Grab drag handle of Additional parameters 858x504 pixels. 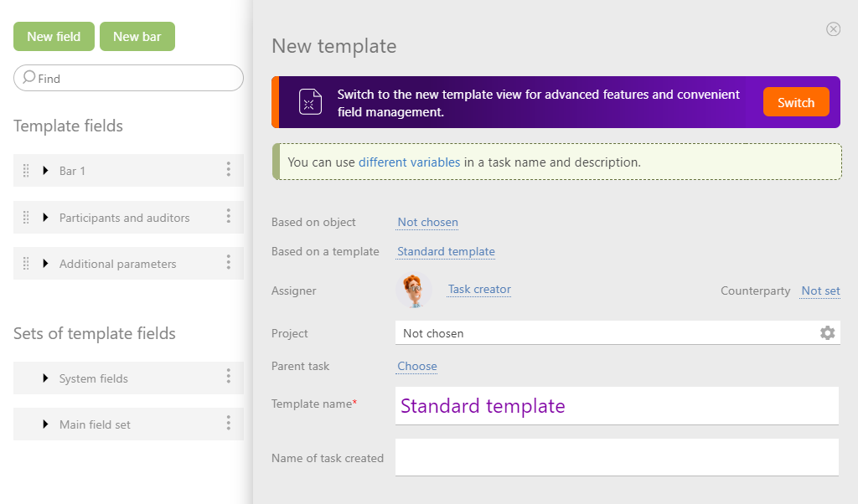coord(26,264)
